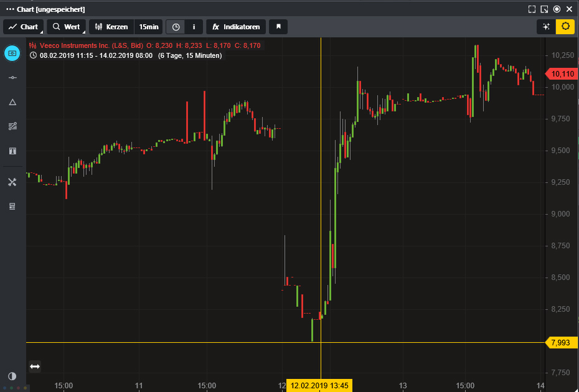Click the '(6 Tage, 15 Minuten)' text
579x392 pixels.
(190, 56)
